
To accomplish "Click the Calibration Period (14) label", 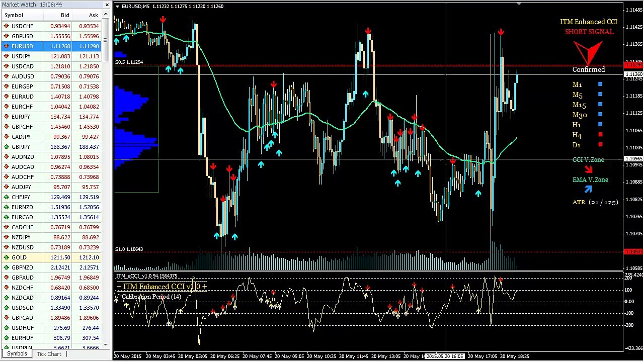I will [151, 297].
